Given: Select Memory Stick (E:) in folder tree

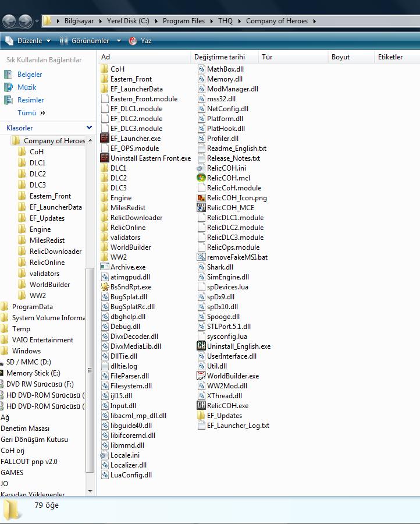Looking at the screenshot, I should click(33, 373).
